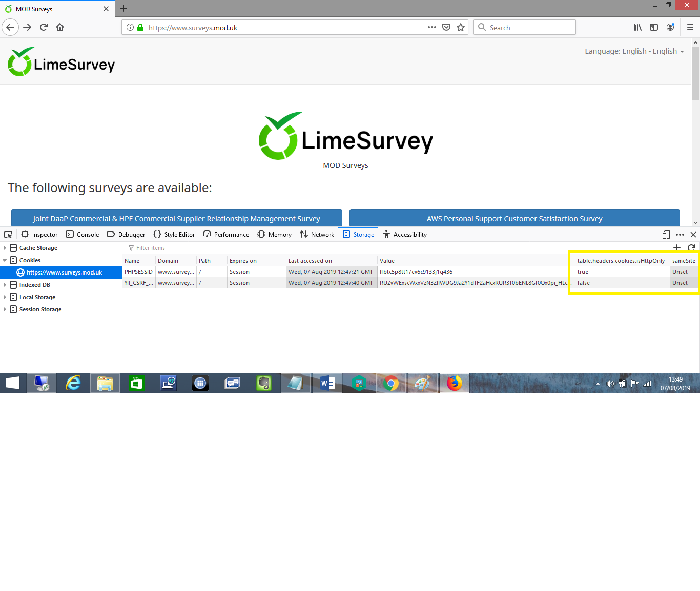The width and height of the screenshot is (700, 591).
Task: Select the PHPSESSID cookie row
Action: pos(410,272)
